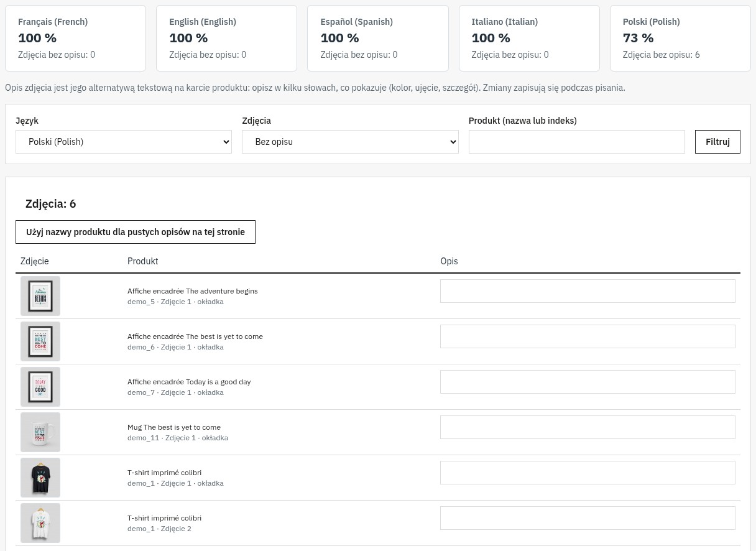Click the Zdjęcia: 6 heading

tap(51, 203)
